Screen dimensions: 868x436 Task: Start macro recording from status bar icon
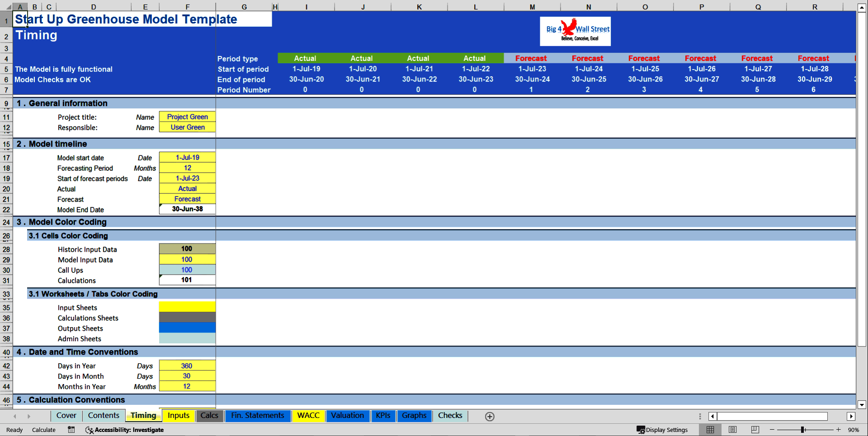(x=71, y=430)
